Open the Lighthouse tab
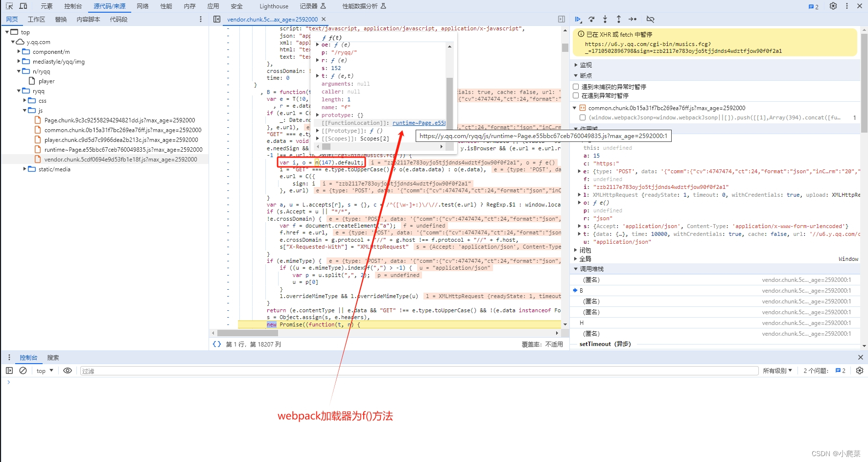Viewport: 868px width, 462px height. [274, 6]
